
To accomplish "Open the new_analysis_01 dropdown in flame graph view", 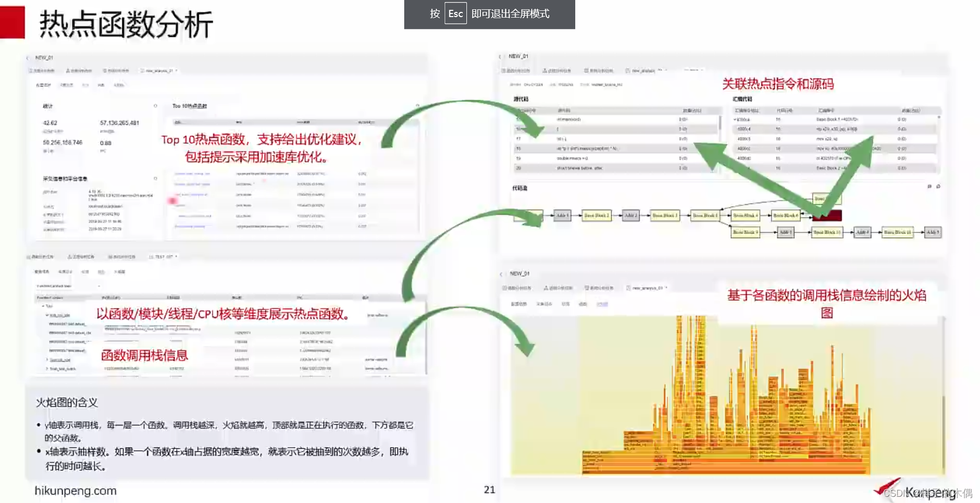I will (x=666, y=288).
